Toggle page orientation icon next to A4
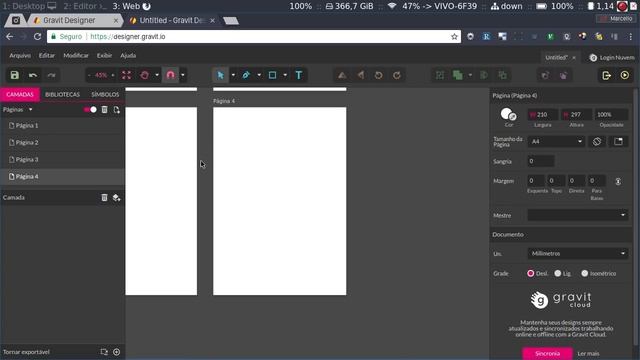640x360 pixels. coord(597,141)
